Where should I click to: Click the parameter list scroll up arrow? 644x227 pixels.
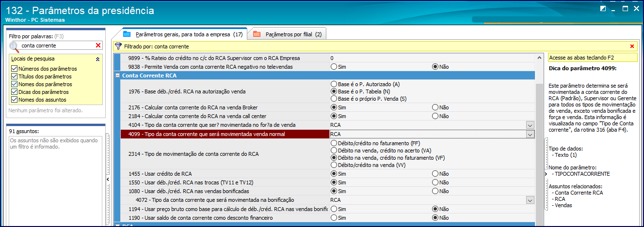[540, 57]
